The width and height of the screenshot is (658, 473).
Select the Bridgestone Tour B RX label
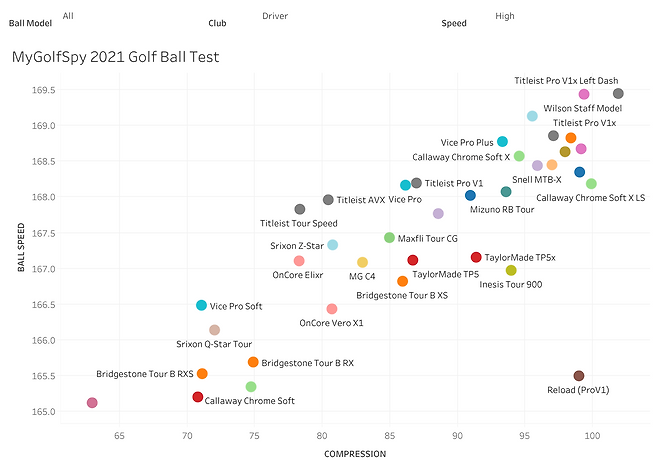[x=308, y=363]
